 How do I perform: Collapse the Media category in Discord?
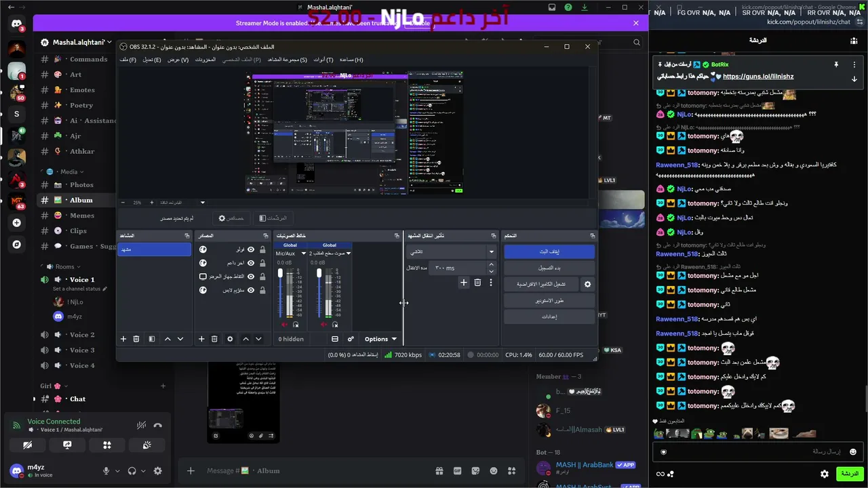click(x=71, y=171)
